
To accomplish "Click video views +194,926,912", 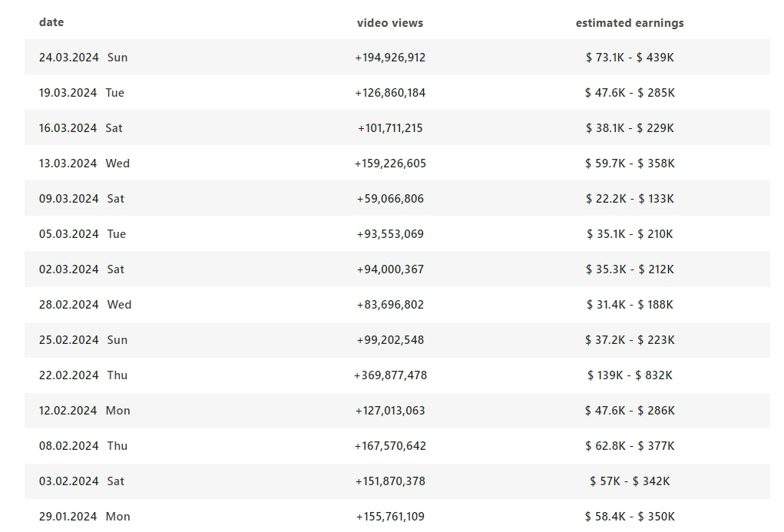I will pyautogui.click(x=390, y=58).
